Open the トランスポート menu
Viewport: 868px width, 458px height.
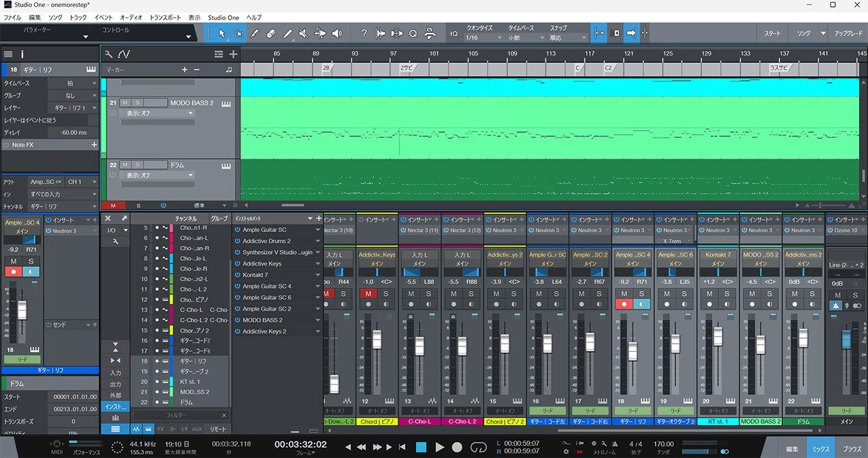tap(165, 17)
